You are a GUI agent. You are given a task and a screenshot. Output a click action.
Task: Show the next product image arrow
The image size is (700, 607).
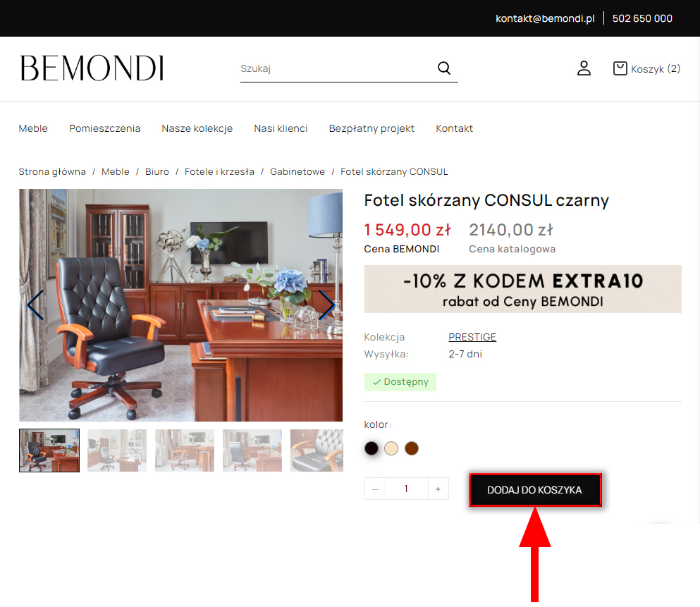[x=327, y=305]
